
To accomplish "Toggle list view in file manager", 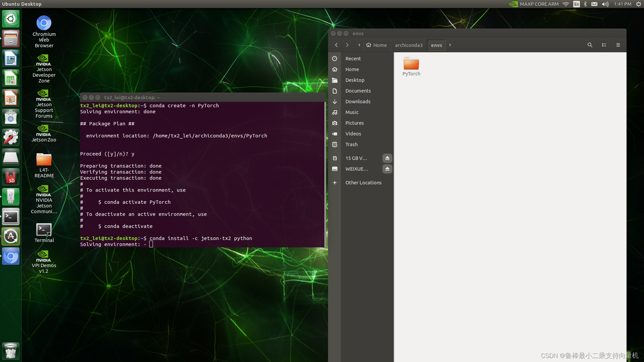I will (604, 45).
